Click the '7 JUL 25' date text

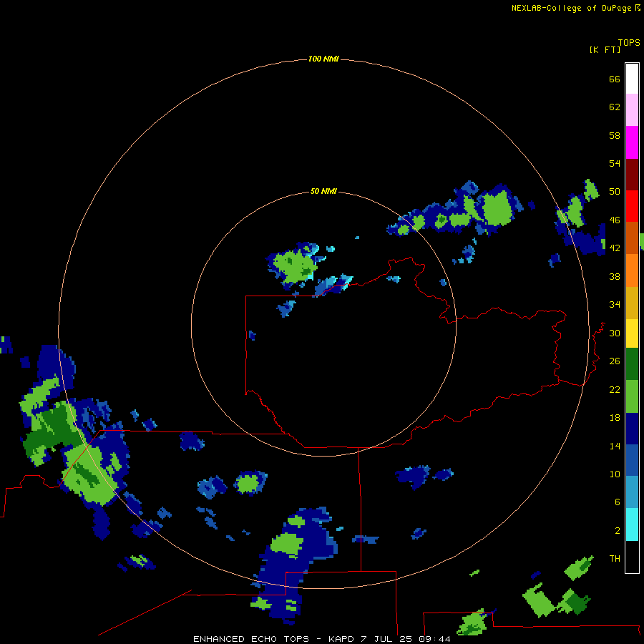[386, 639]
